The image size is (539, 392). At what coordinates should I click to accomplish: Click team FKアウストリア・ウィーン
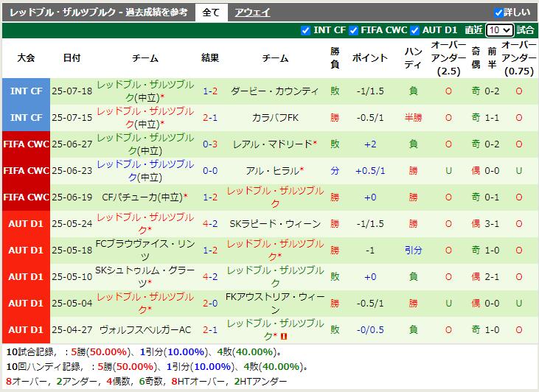point(275,303)
